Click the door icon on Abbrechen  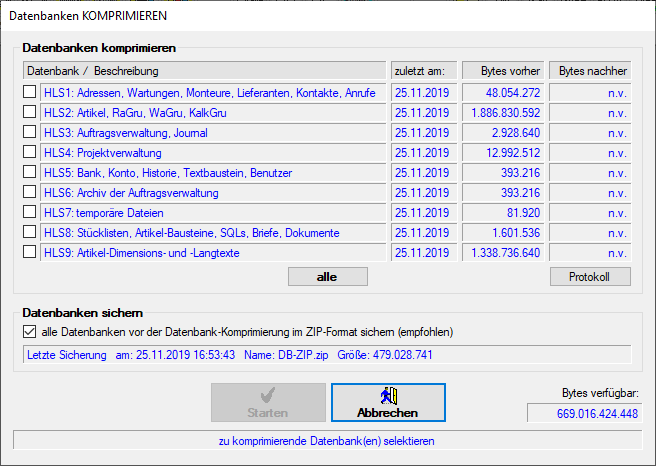[x=388, y=395]
